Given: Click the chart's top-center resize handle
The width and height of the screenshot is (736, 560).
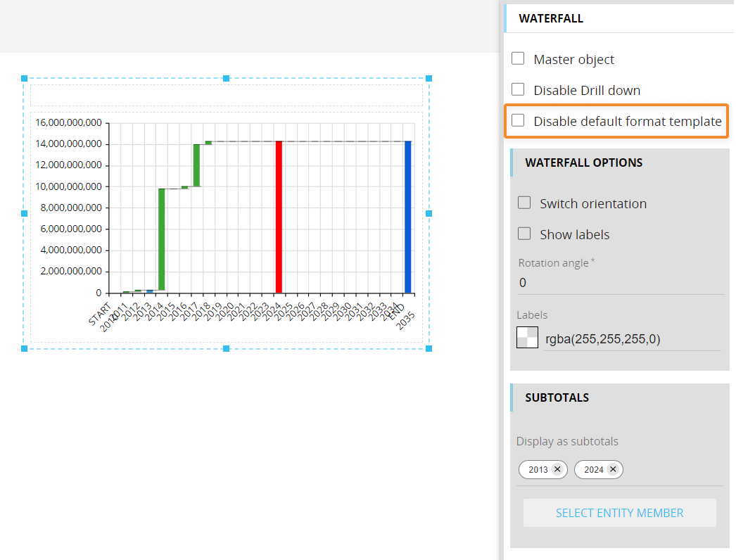Looking at the screenshot, I should (226, 79).
